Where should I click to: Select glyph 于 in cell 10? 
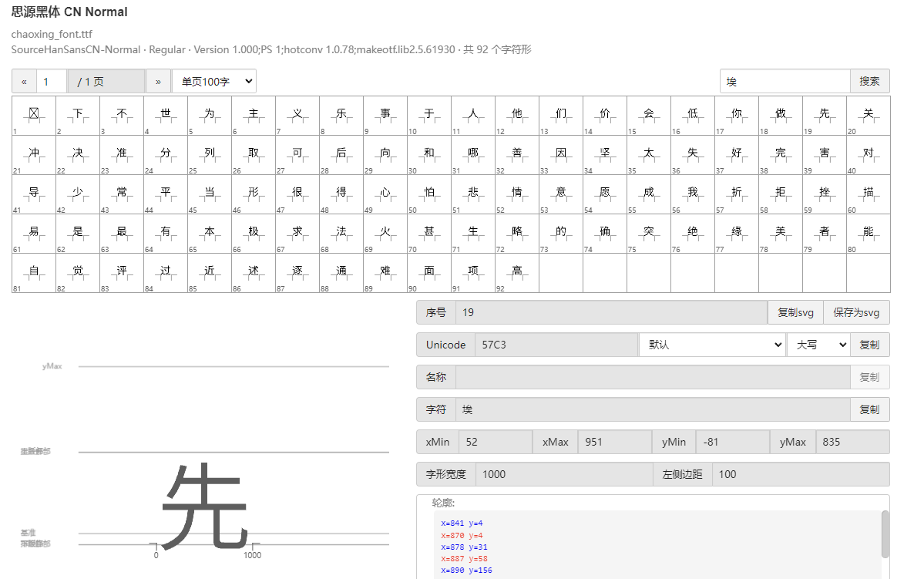(429, 116)
